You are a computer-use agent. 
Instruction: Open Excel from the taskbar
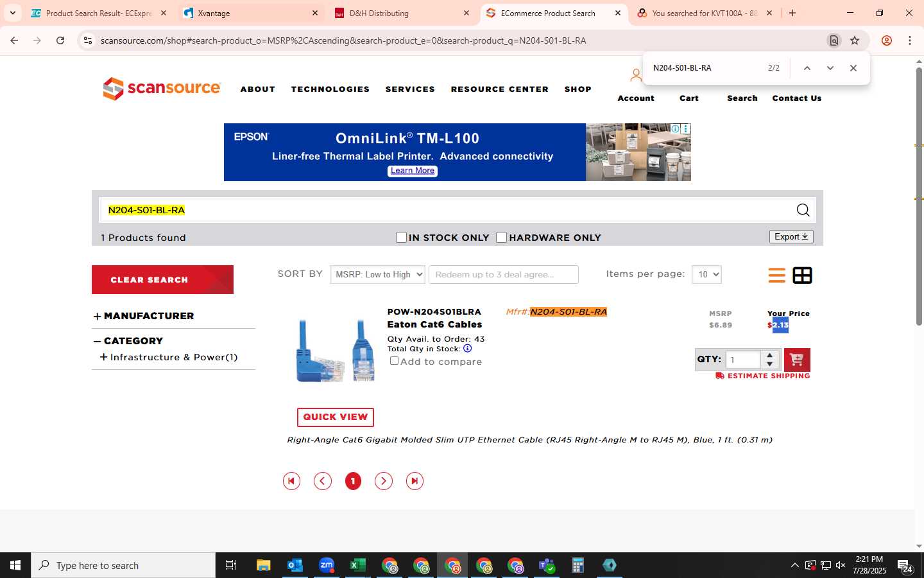pos(358,565)
